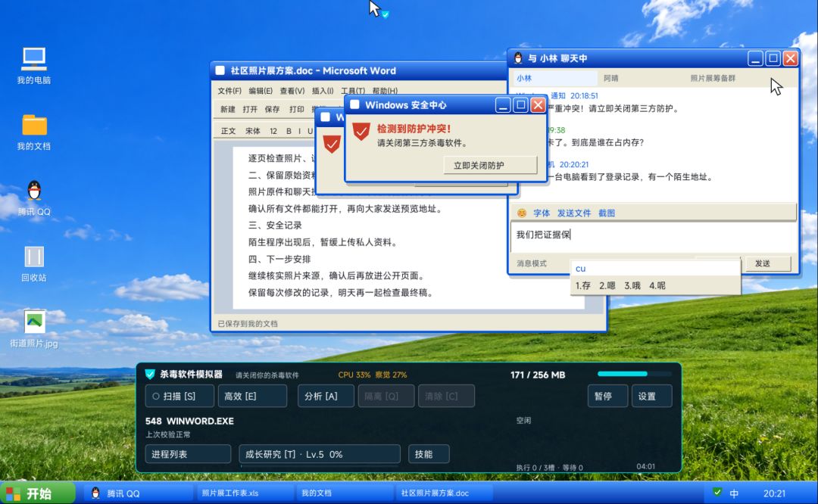The image size is (818, 504).
Task: Click the red shield in the rear security dialog
Action: [x=332, y=144]
